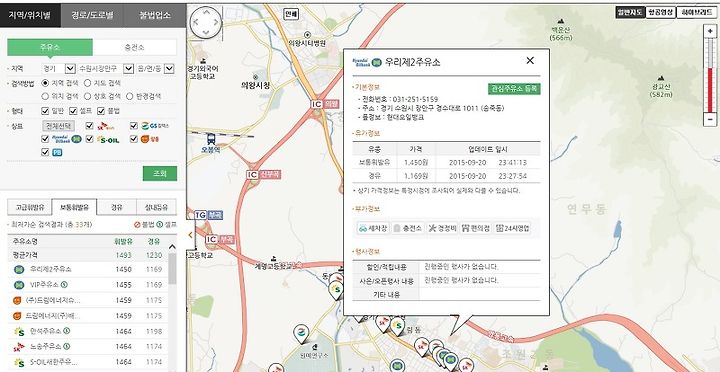
Task: Click the SK brand icon beside 노송주유소
Action: coord(19,346)
